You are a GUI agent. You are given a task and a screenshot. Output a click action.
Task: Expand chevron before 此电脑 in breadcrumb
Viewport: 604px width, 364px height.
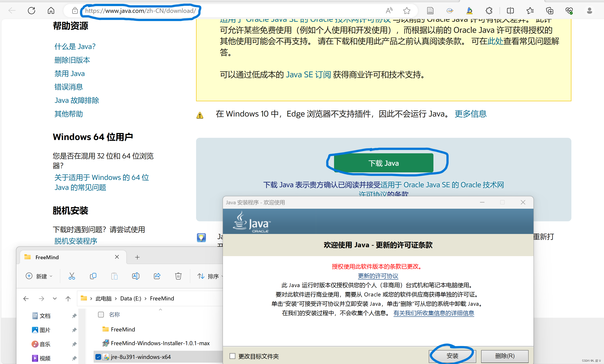pos(91,298)
